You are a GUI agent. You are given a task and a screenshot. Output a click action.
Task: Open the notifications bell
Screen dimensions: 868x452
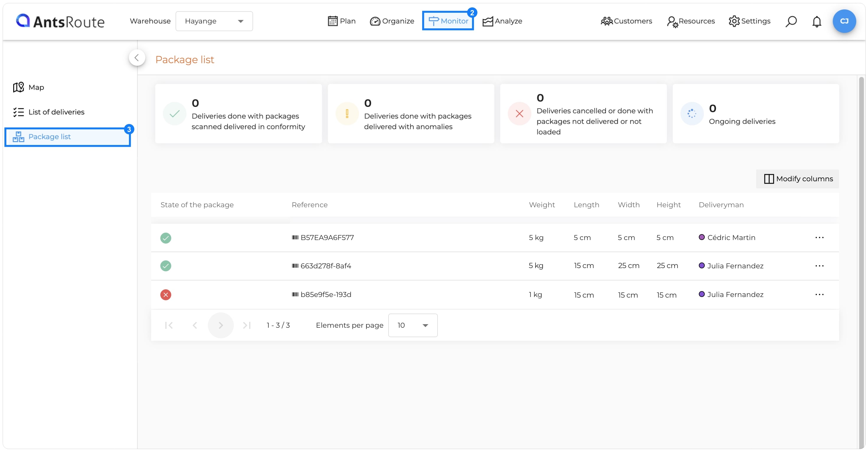816,21
